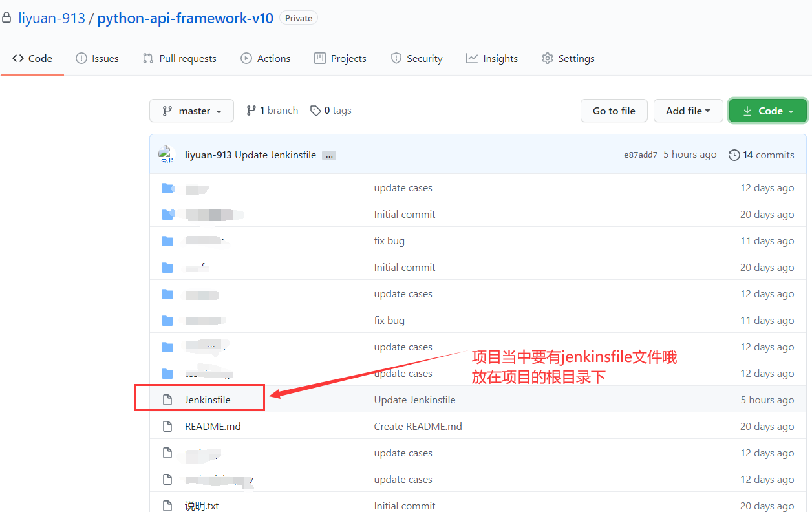Open python-api-framework-v10 repository link
This screenshot has width=812, height=512.
[x=186, y=18]
